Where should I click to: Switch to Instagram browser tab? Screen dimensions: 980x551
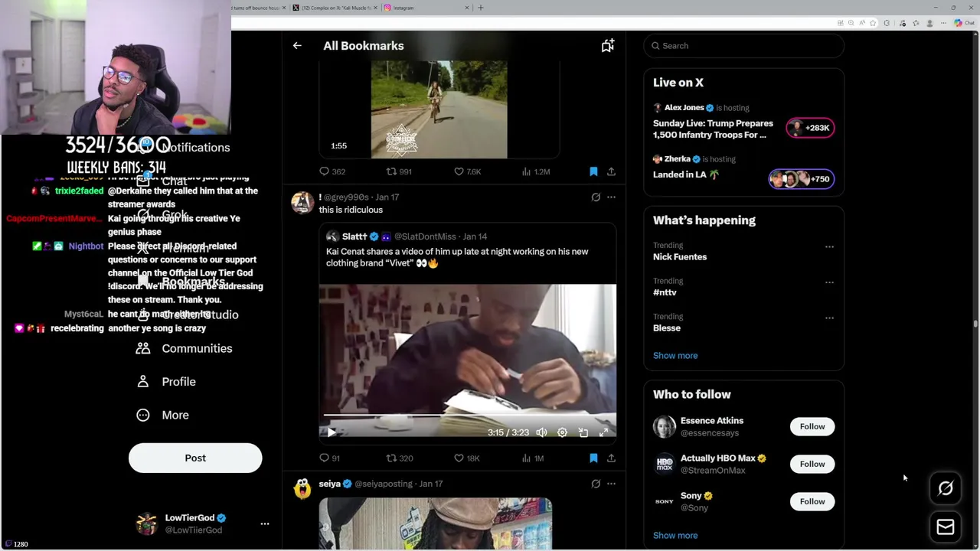(x=426, y=8)
